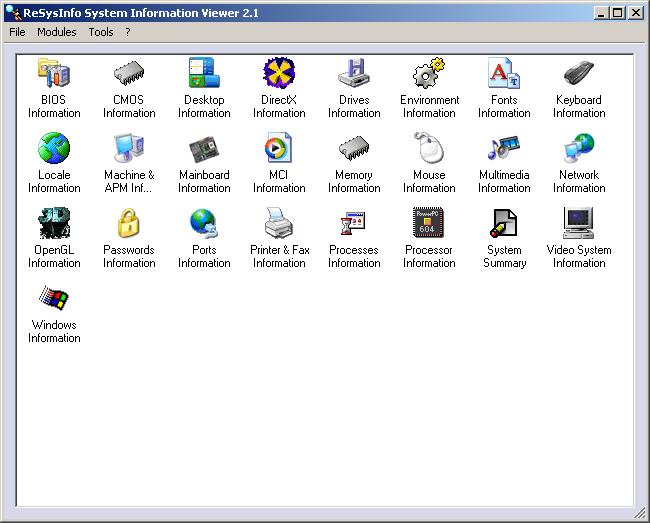Open the OpenGL Information icon
This screenshot has height=523, width=650.
(x=54, y=223)
